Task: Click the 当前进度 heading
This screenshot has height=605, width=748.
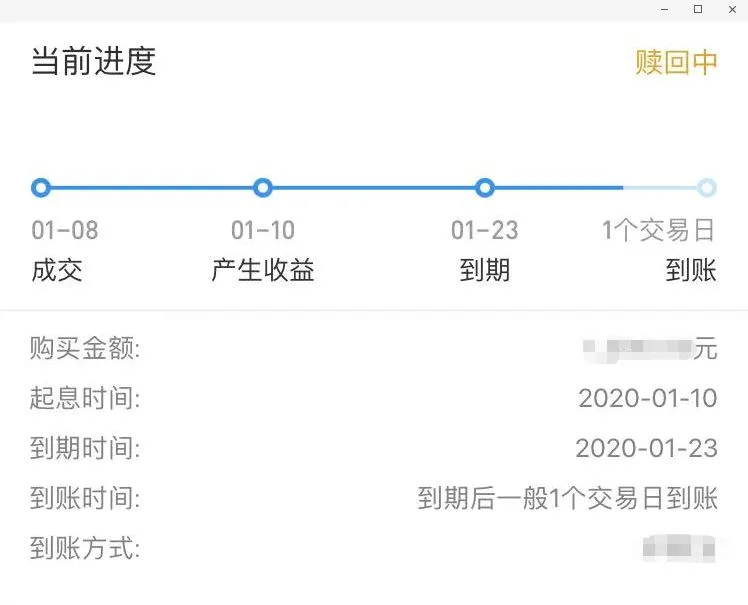Action: point(94,61)
